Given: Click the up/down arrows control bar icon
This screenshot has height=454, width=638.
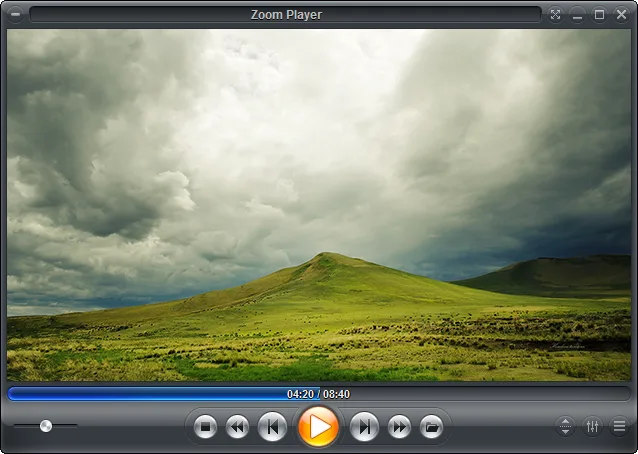Looking at the screenshot, I should [x=566, y=426].
